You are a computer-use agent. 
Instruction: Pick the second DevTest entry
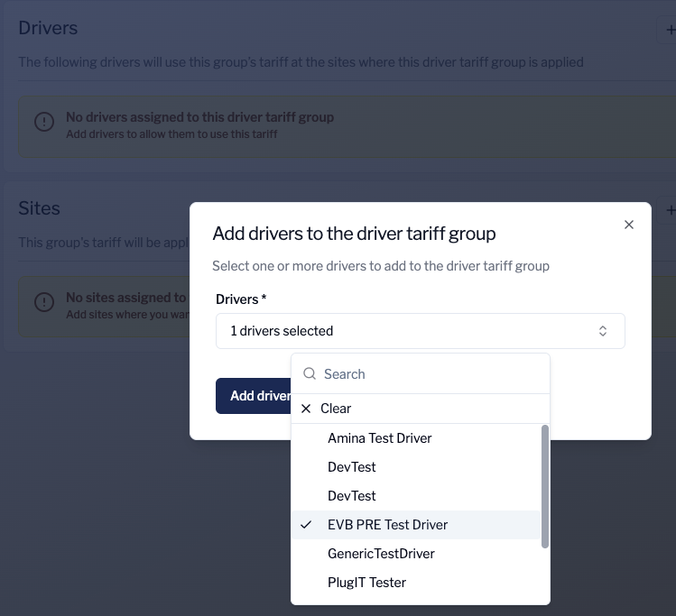click(x=352, y=496)
